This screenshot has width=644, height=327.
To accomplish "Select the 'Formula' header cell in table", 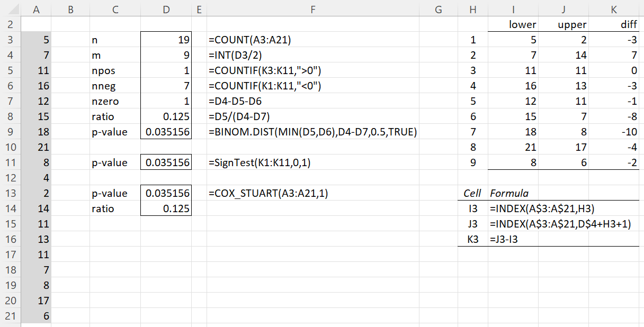I will (x=513, y=193).
